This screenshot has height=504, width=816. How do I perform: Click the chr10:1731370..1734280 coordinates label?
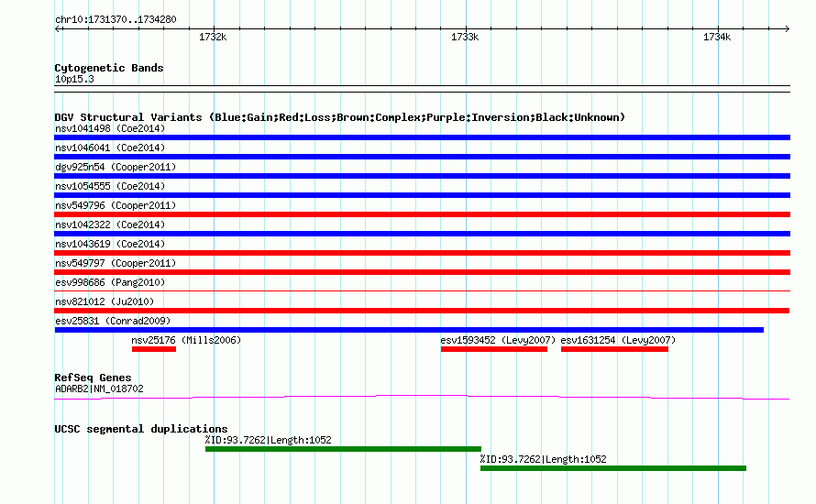tap(116, 19)
